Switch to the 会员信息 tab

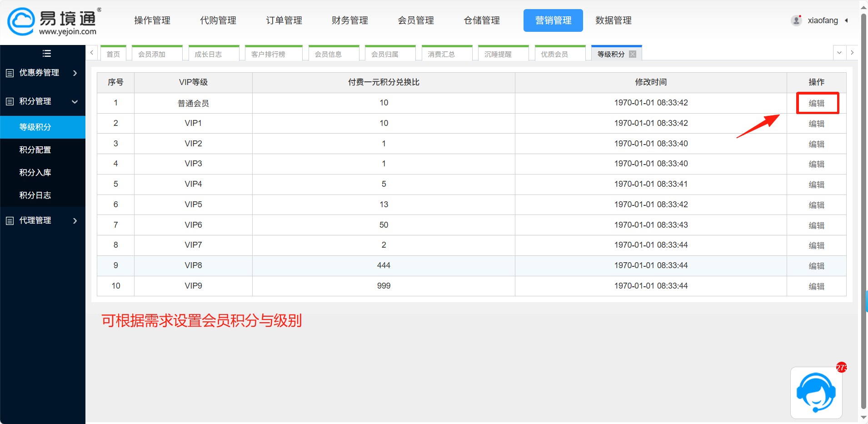(x=328, y=54)
